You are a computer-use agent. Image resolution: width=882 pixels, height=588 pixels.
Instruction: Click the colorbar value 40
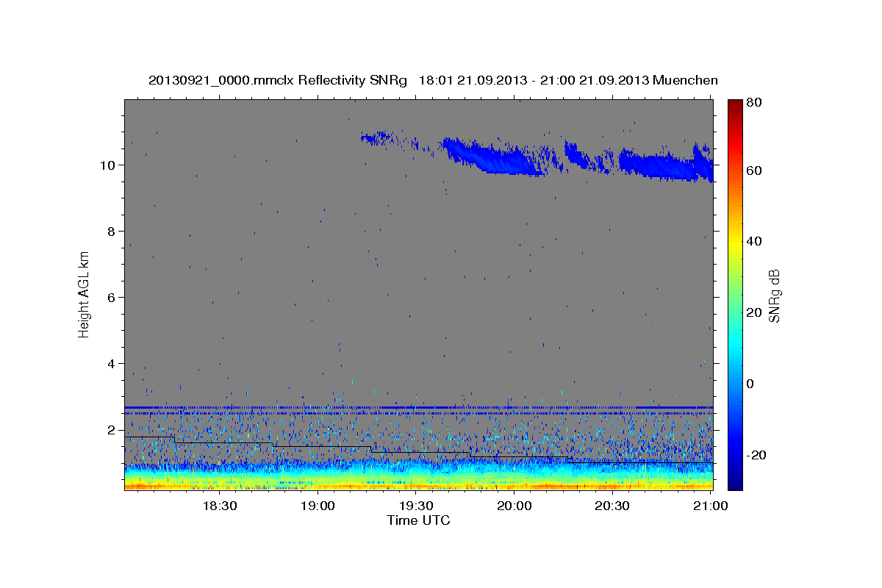tap(753, 241)
